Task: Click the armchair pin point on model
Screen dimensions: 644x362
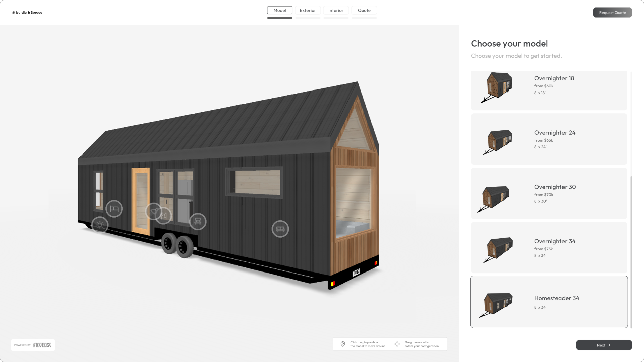Action: (198, 221)
